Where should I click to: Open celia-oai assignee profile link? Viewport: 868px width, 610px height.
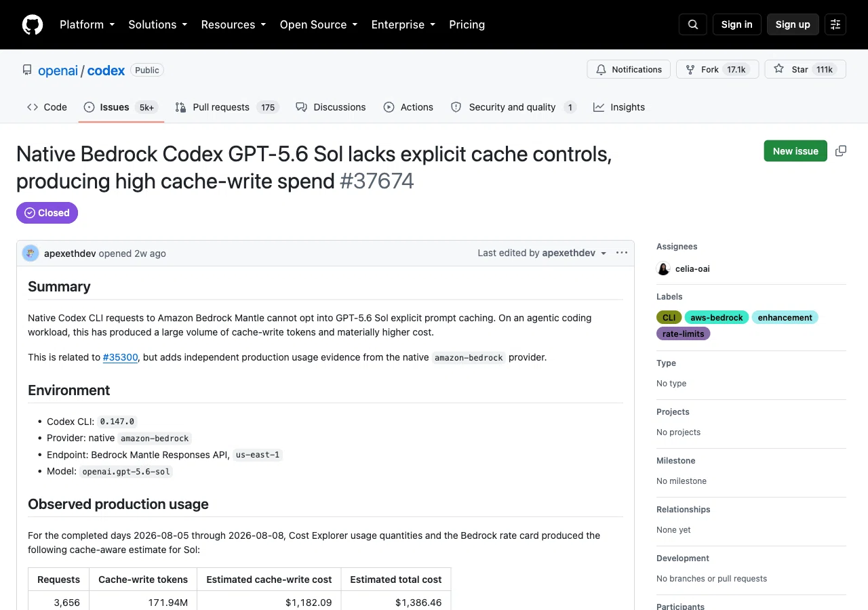[x=692, y=269]
